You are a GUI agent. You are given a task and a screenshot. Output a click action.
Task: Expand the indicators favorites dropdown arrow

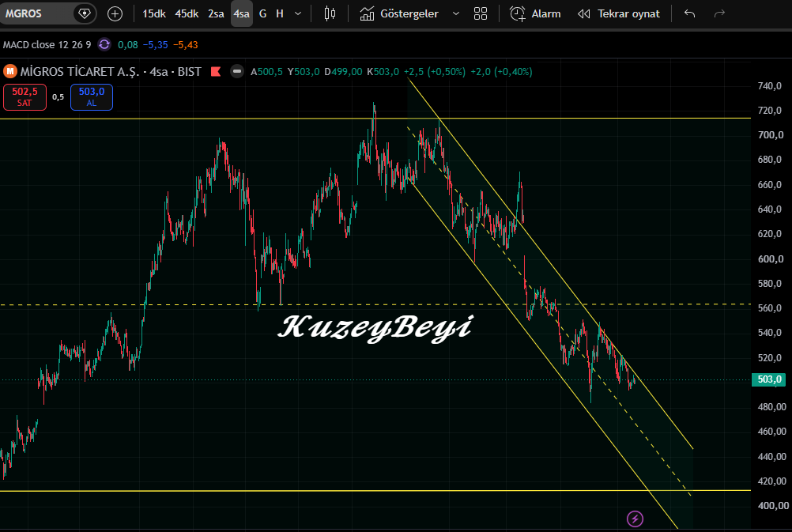coord(455,13)
